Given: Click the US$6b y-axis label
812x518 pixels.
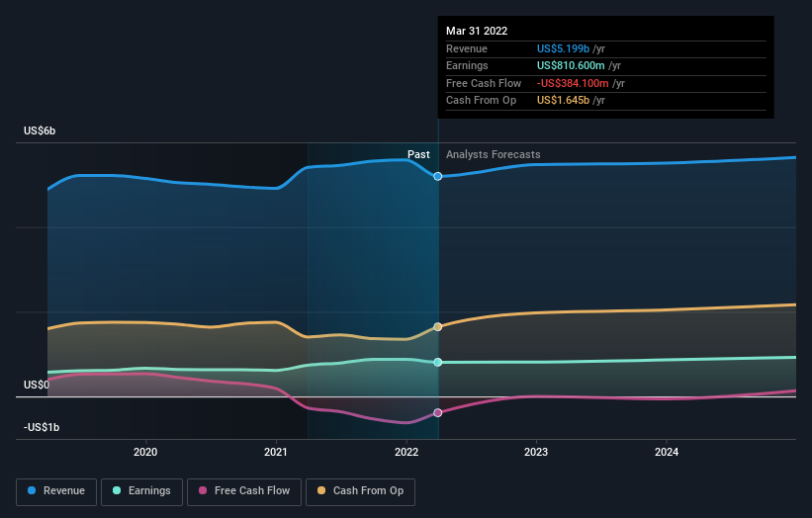Looking at the screenshot, I should point(40,130).
